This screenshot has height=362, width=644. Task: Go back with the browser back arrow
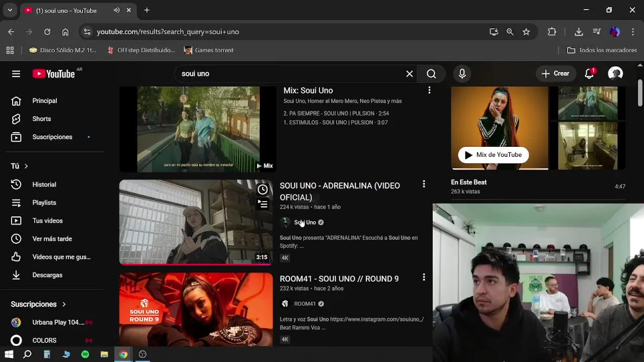[x=11, y=32]
